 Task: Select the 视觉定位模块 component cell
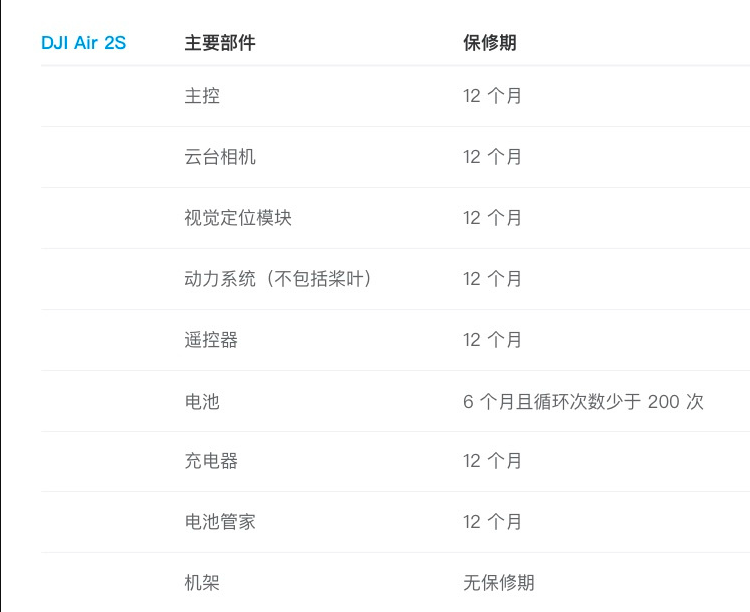pos(238,218)
